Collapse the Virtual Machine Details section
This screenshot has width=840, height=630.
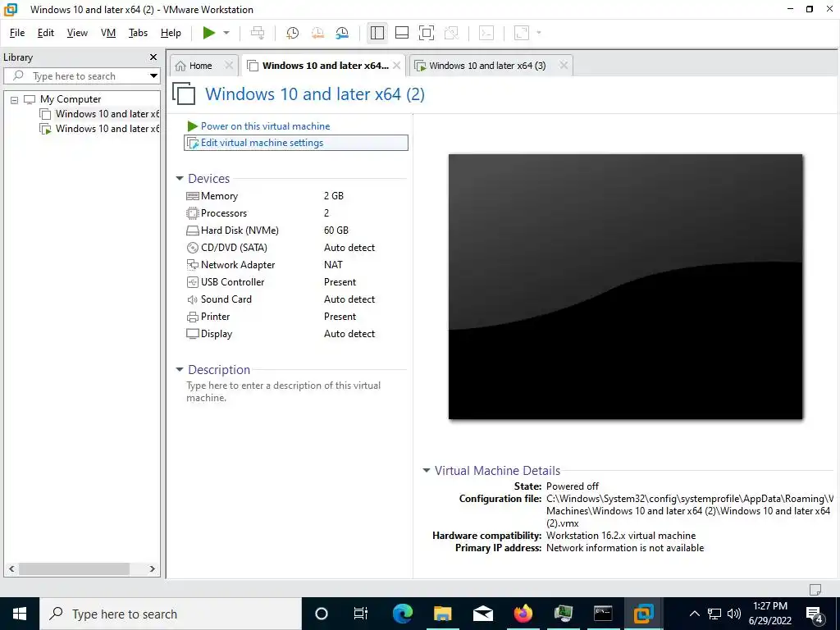[x=427, y=470]
